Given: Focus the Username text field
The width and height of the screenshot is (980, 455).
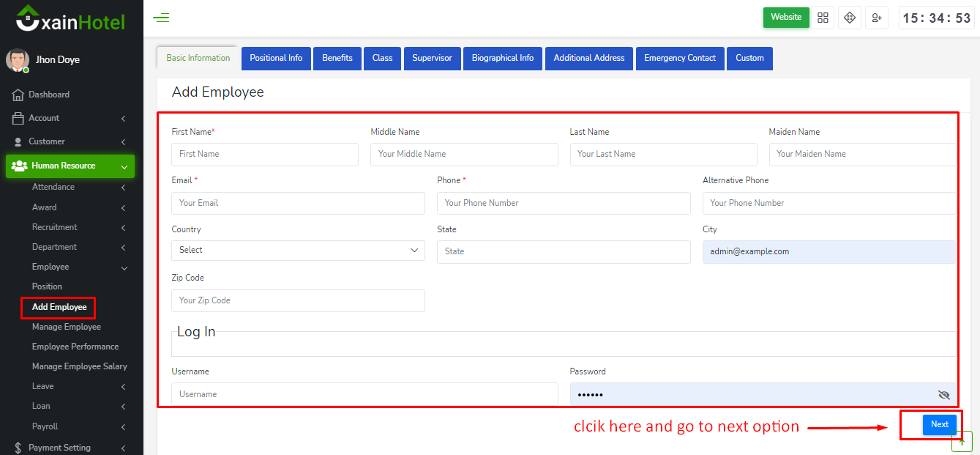Looking at the screenshot, I should point(364,394).
